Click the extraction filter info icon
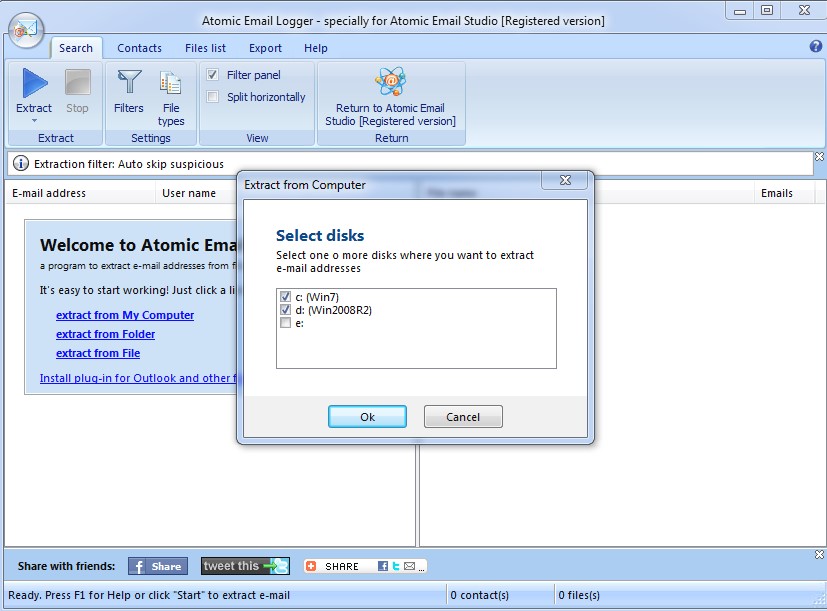This screenshot has height=611, width=827. (21, 164)
